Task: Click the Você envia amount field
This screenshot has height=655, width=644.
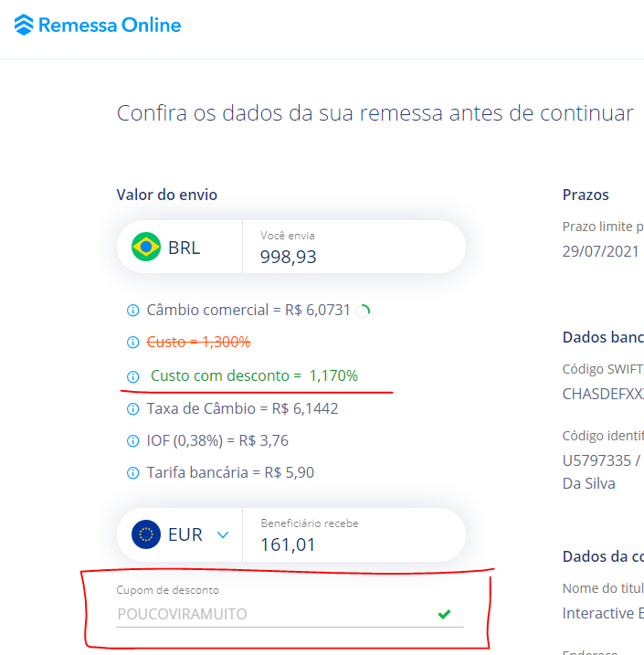Action: [347, 257]
